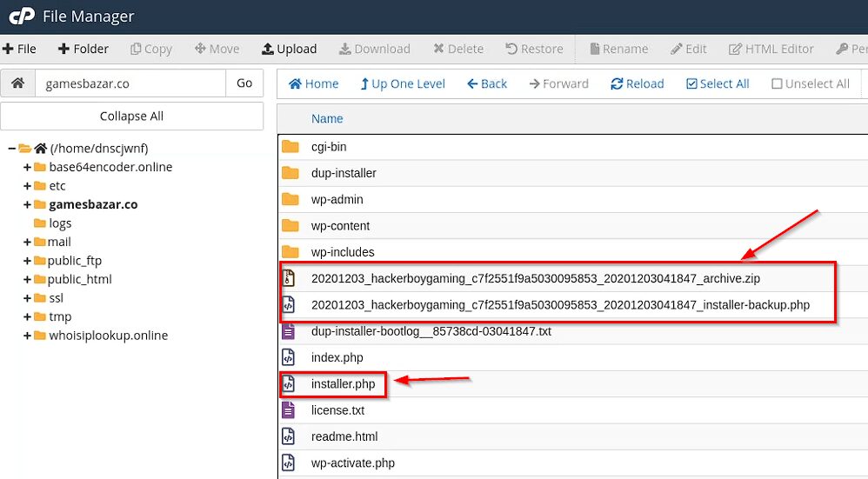
Task: Navigate to Home in file pane
Action: (x=314, y=83)
